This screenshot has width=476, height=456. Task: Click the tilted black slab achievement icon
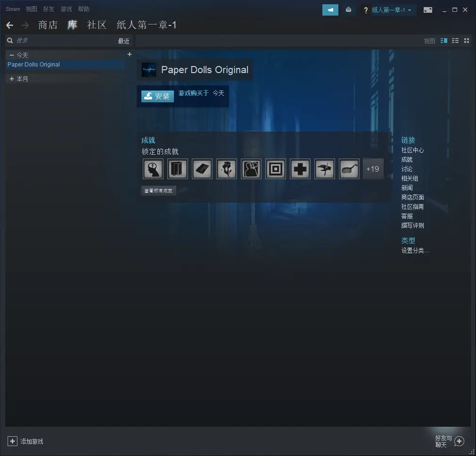[202, 169]
